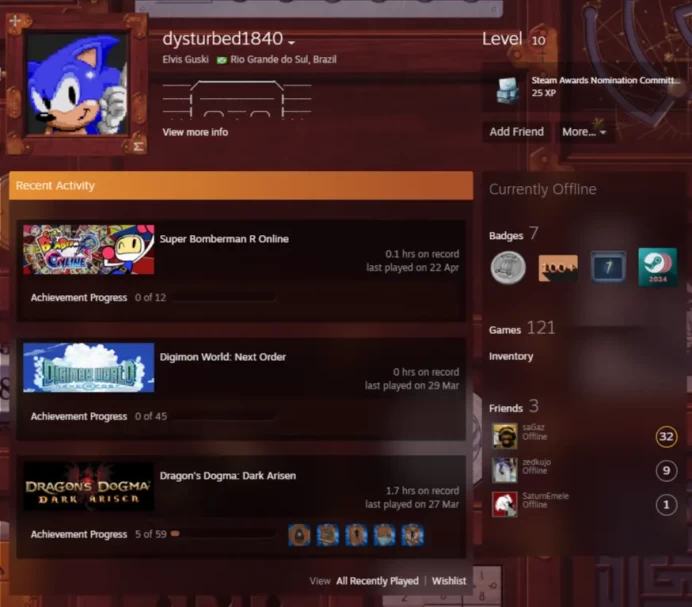Open Digimon World: Next Order title link

223,357
